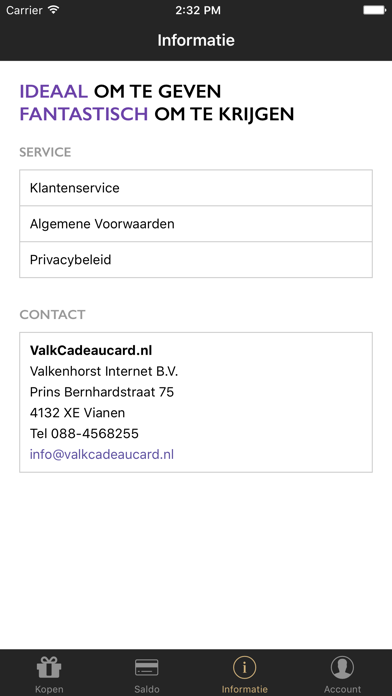
Task: Open the Klantenservice row
Action: [x=196, y=188]
